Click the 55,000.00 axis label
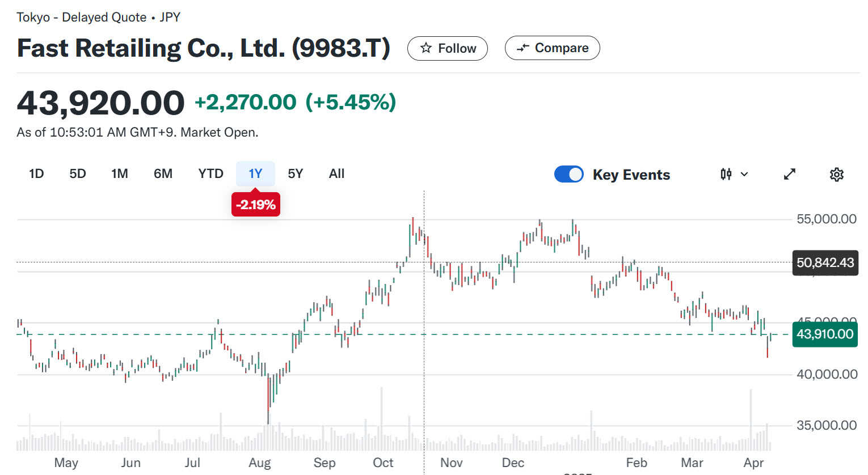 827,219
